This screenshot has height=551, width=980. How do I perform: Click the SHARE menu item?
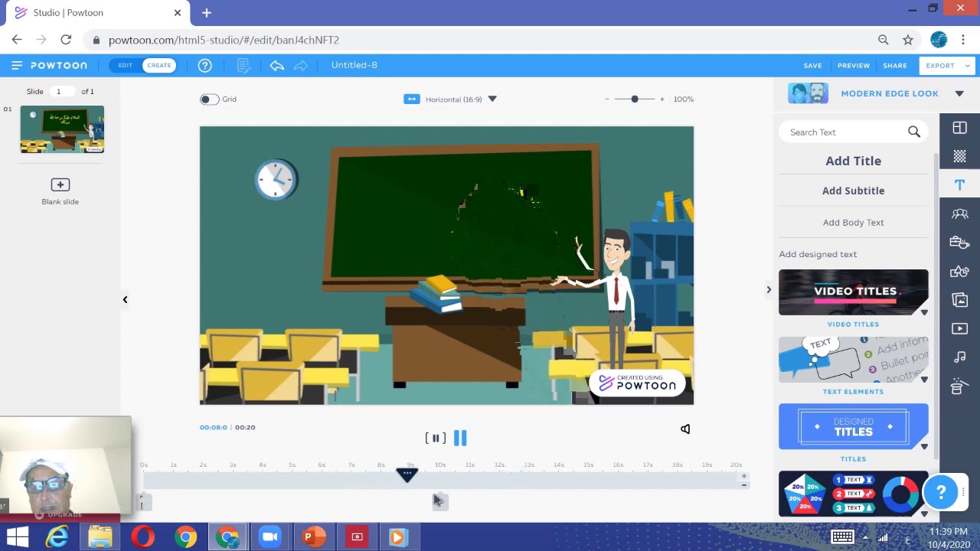click(895, 66)
